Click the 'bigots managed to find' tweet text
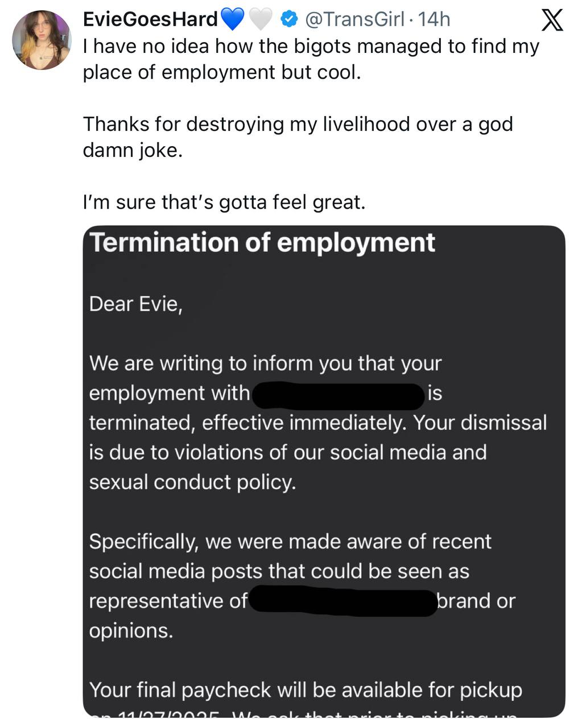The width and height of the screenshot is (578, 728). [x=311, y=46]
